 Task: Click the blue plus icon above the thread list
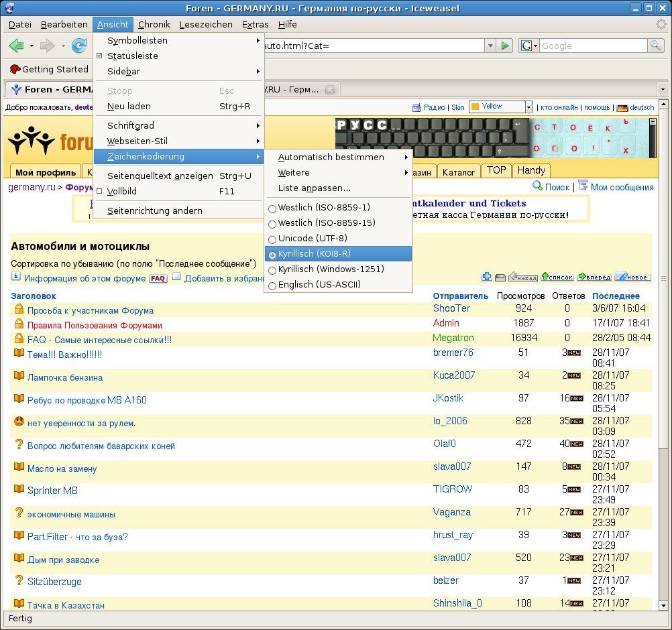click(487, 277)
